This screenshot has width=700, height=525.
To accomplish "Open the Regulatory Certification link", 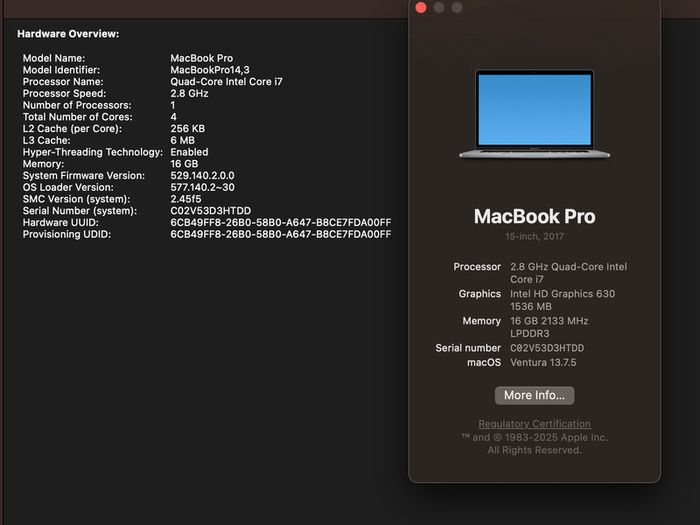I will (x=534, y=424).
